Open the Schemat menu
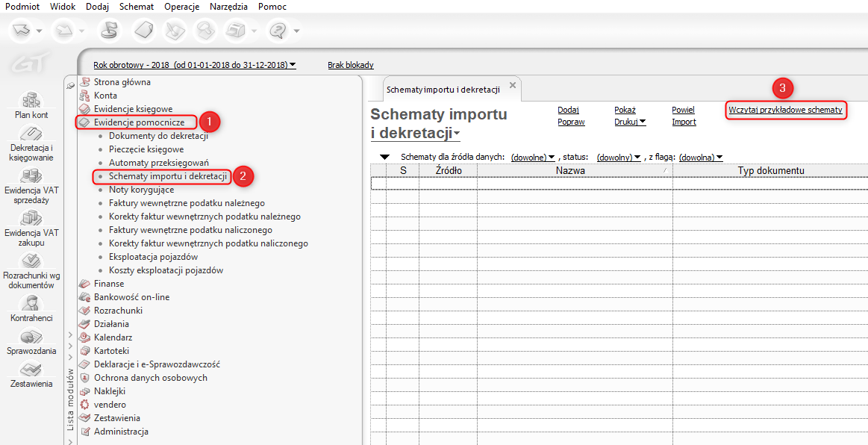The image size is (868, 445). coord(137,7)
